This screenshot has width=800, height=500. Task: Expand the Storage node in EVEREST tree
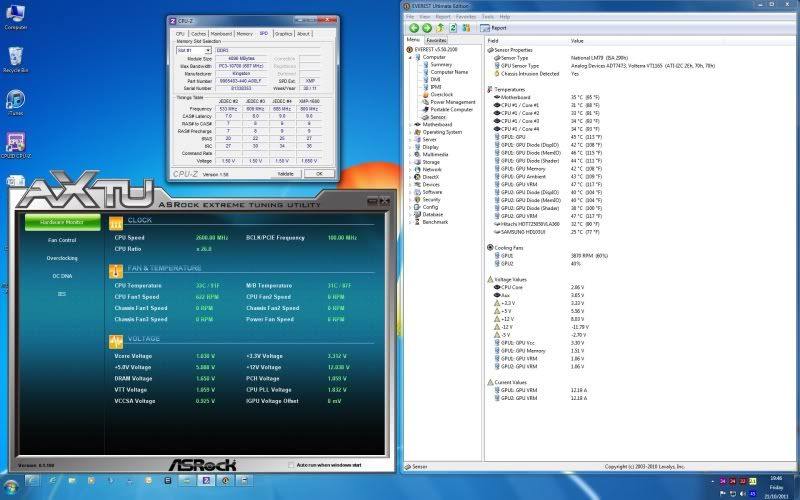[410, 162]
